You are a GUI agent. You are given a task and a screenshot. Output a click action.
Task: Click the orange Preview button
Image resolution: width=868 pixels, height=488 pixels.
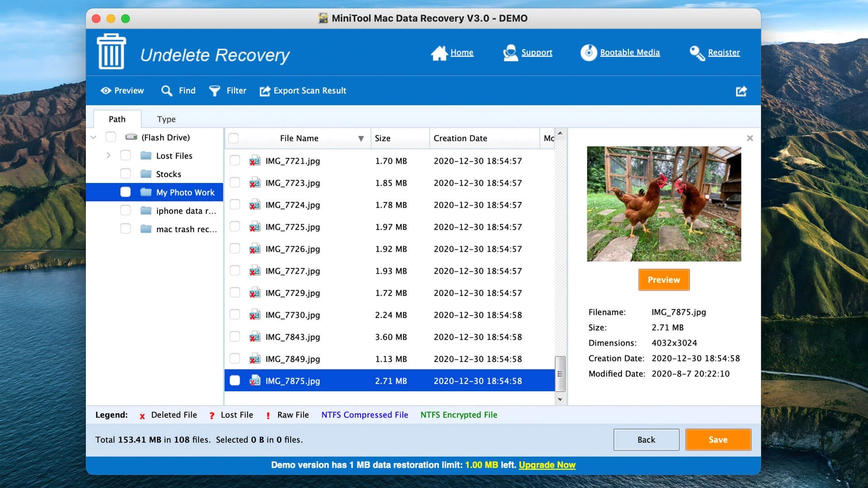coord(664,279)
